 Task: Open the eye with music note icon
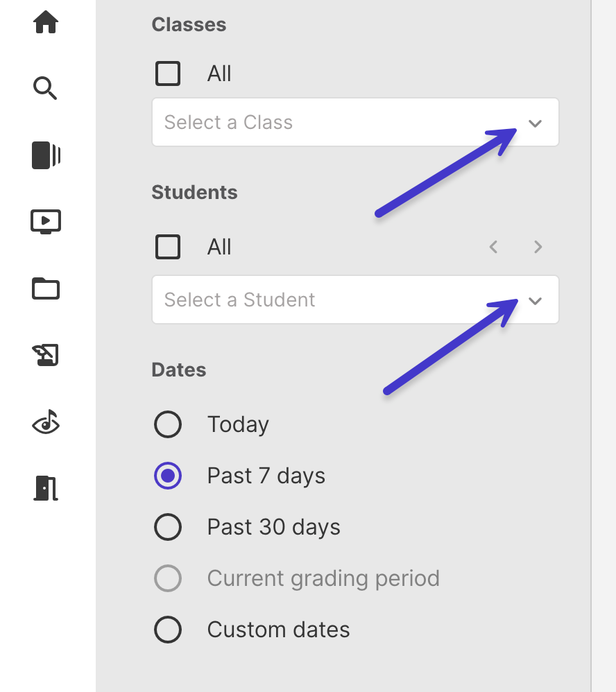pos(46,422)
